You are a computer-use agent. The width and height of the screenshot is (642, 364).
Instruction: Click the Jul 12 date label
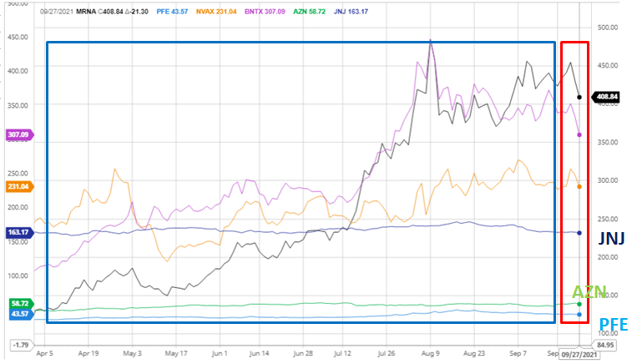(x=342, y=353)
